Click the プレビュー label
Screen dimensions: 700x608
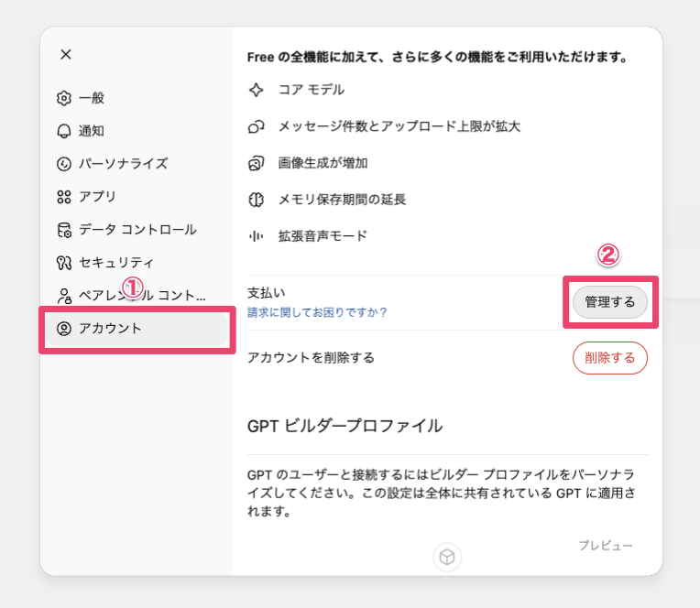click(606, 546)
